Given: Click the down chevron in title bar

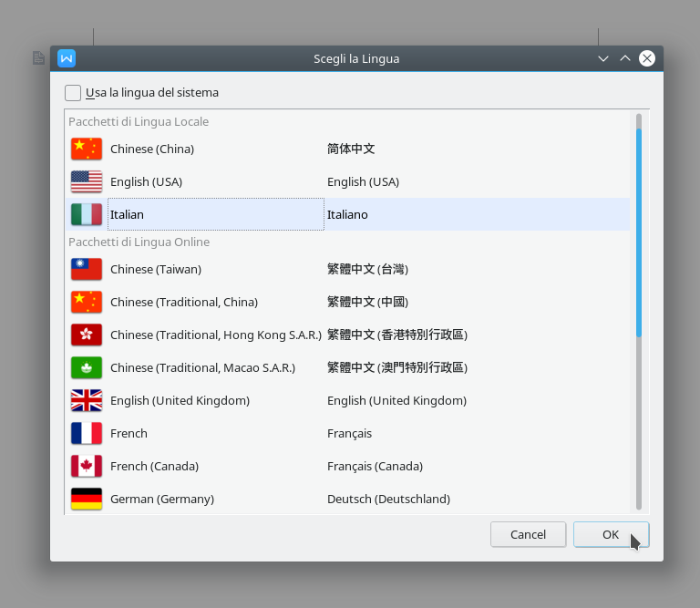Looking at the screenshot, I should click(x=603, y=58).
